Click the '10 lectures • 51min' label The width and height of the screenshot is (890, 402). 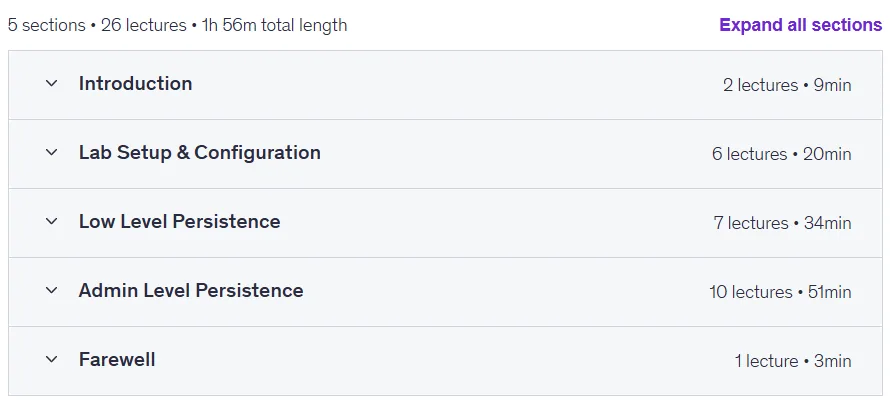click(x=780, y=292)
